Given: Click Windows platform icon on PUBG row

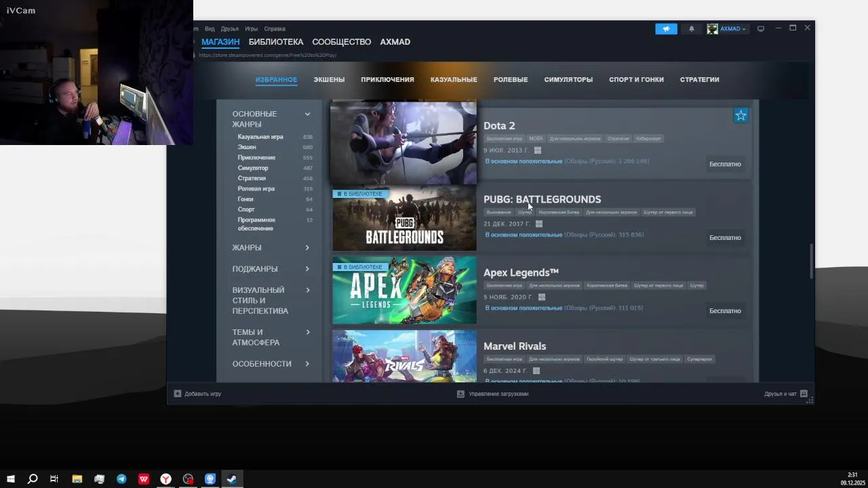Looking at the screenshot, I should [x=539, y=224].
